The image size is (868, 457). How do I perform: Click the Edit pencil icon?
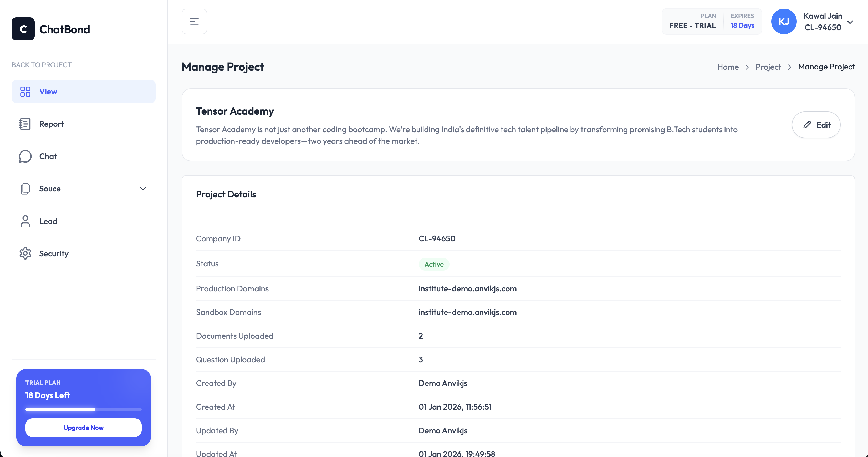click(807, 124)
